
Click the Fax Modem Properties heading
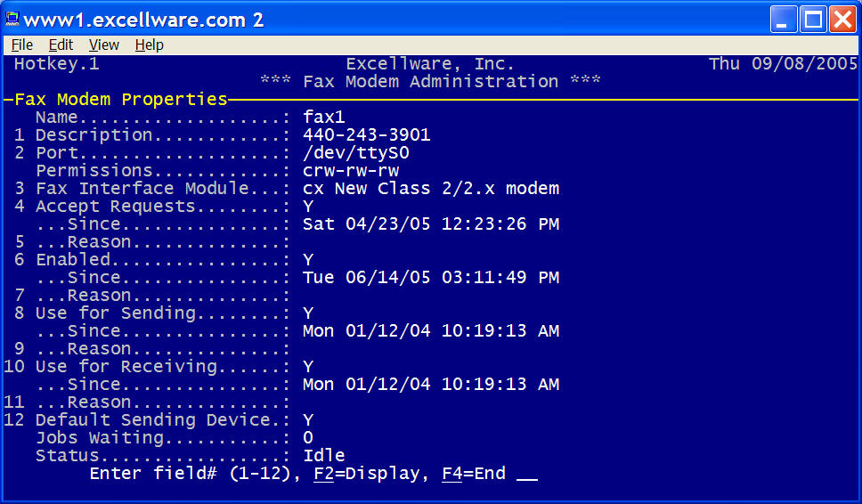(120, 99)
